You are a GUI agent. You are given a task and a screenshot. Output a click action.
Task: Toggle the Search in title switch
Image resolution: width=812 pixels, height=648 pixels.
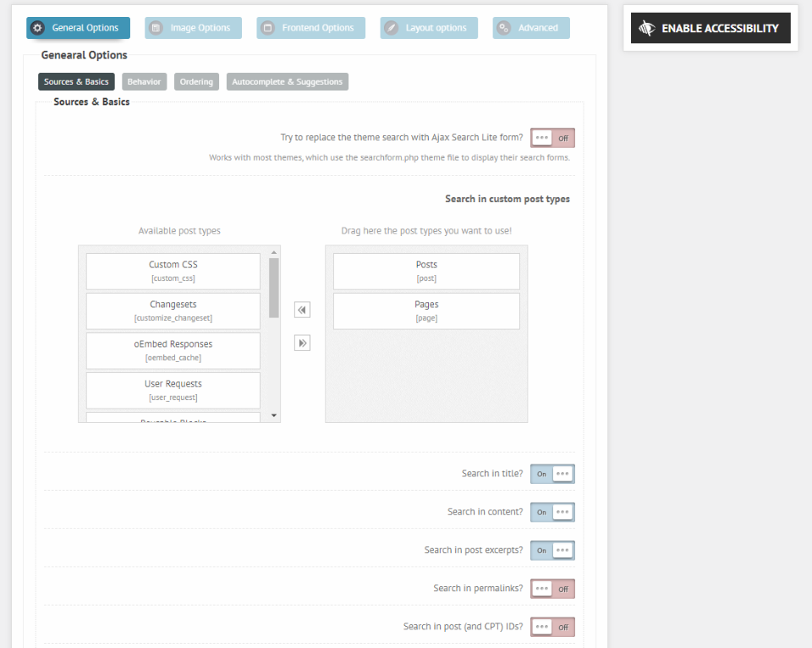click(x=552, y=474)
